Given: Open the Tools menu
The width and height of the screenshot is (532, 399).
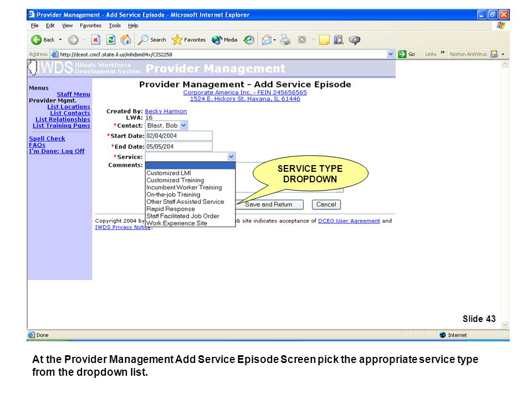Looking at the screenshot, I should point(115,25).
